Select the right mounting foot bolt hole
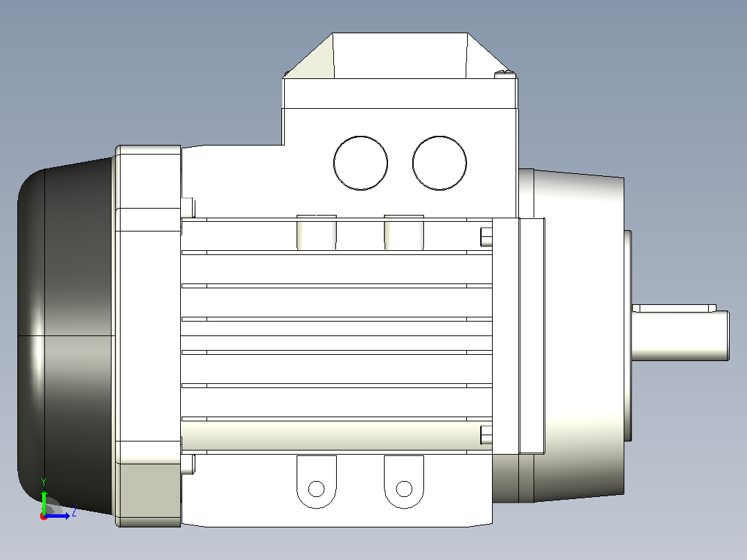Viewport: 747px width, 560px height. coord(404,489)
